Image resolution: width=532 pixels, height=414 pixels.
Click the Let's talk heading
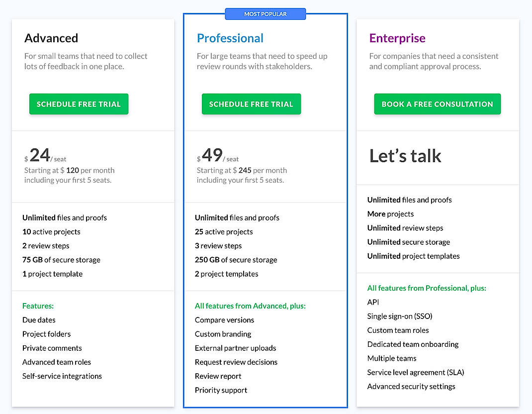pos(405,156)
